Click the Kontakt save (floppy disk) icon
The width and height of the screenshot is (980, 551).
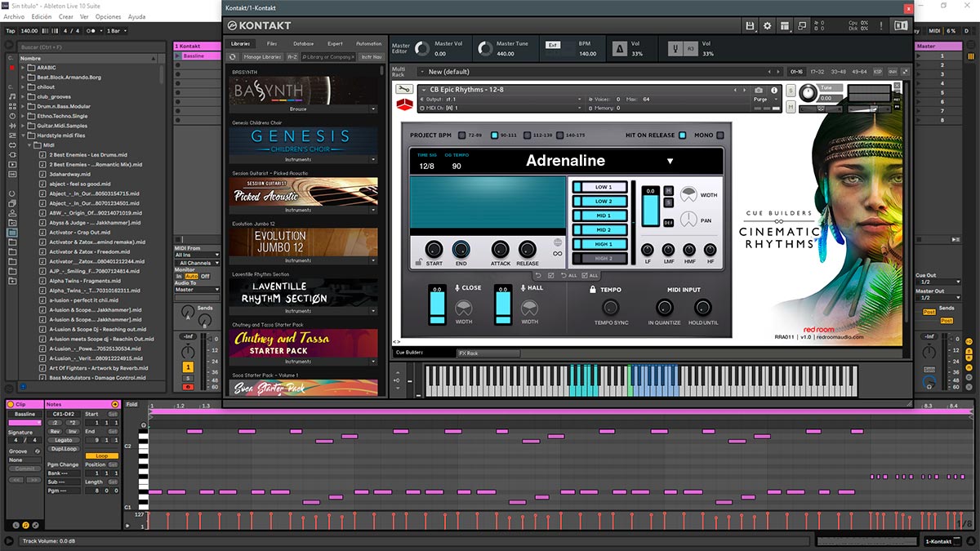pos(750,26)
